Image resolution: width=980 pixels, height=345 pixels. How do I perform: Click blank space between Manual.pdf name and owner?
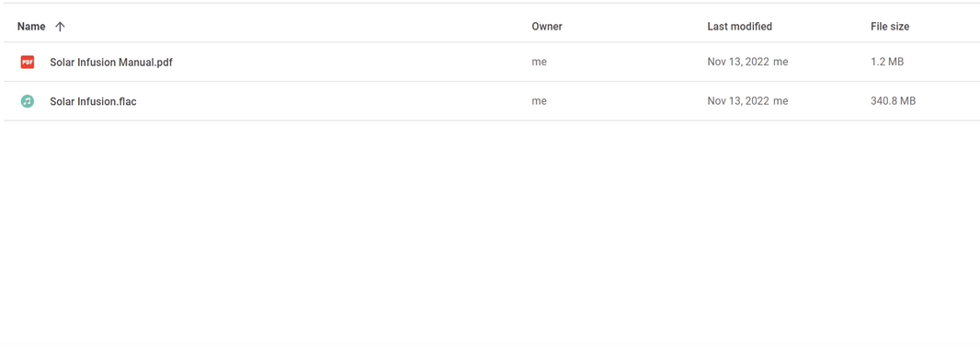point(350,62)
